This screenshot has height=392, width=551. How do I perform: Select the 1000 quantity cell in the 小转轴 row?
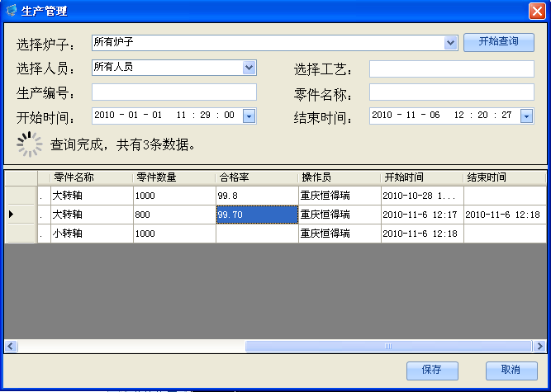click(174, 234)
